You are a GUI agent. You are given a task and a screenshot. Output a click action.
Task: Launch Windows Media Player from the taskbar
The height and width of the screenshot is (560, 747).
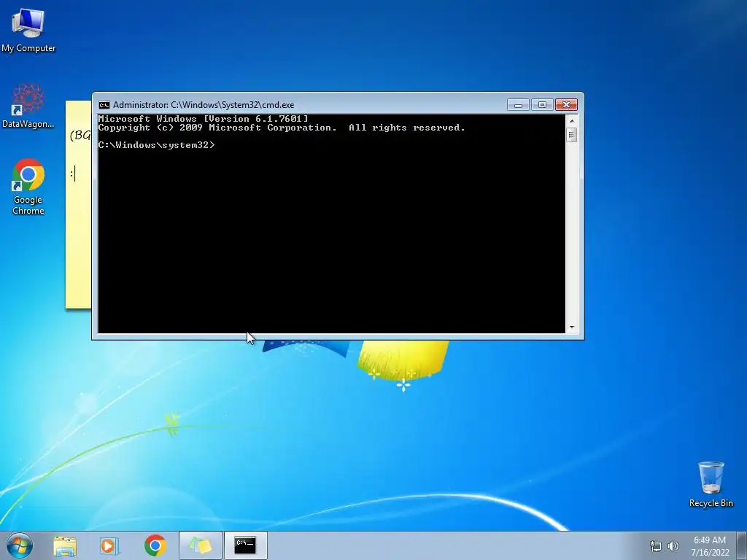click(x=109, y=545)
